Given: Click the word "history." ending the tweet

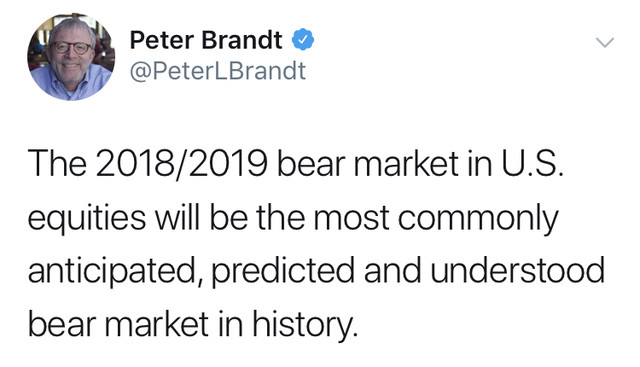Looking at the screenshot, I should point(305,325).
